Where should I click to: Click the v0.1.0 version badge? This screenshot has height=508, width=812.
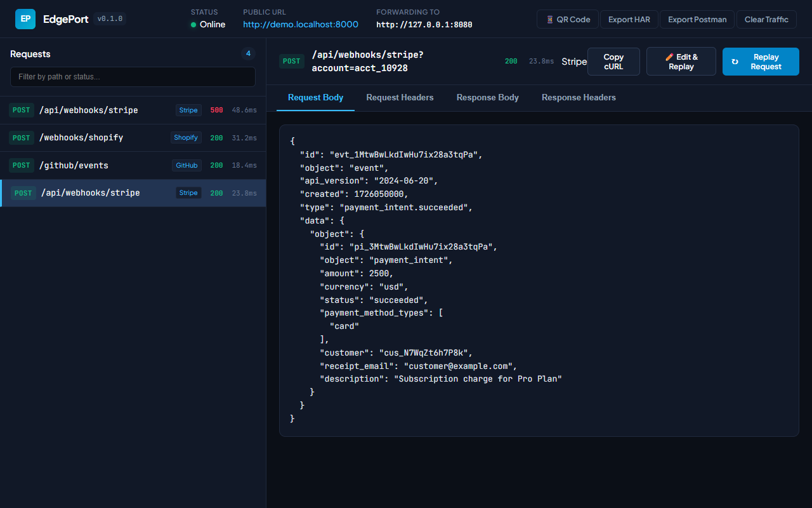pyautogui.click(x=110, y=19)
